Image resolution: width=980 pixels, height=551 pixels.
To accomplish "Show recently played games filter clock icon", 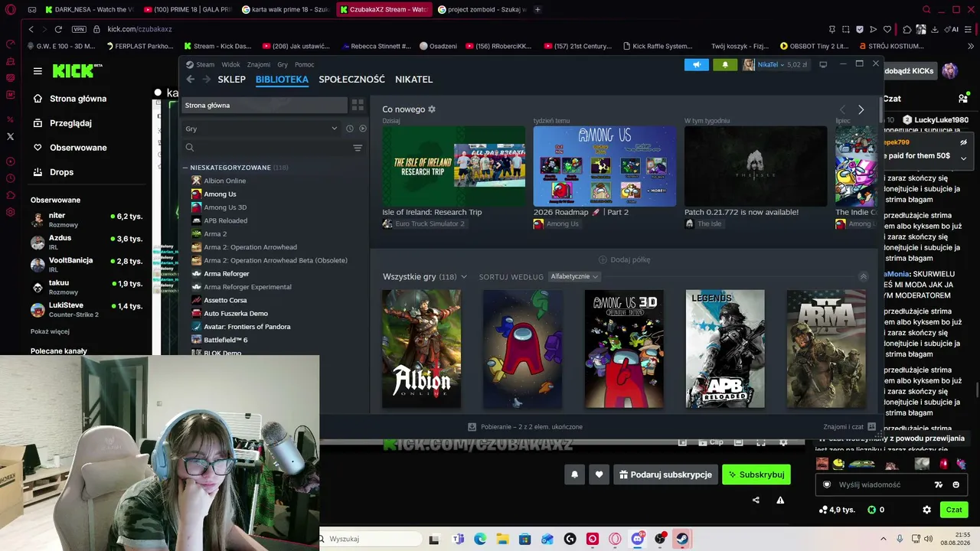I will 349,129.
